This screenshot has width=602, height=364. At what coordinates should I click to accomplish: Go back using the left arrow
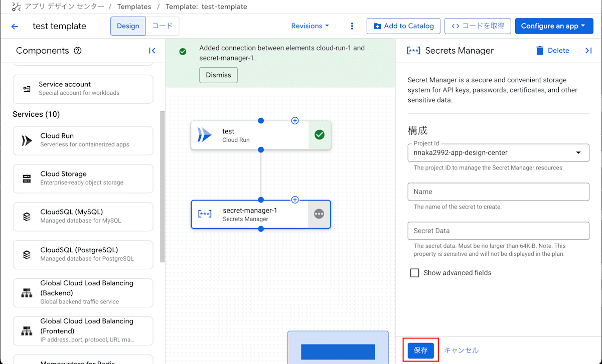[15, 26]
